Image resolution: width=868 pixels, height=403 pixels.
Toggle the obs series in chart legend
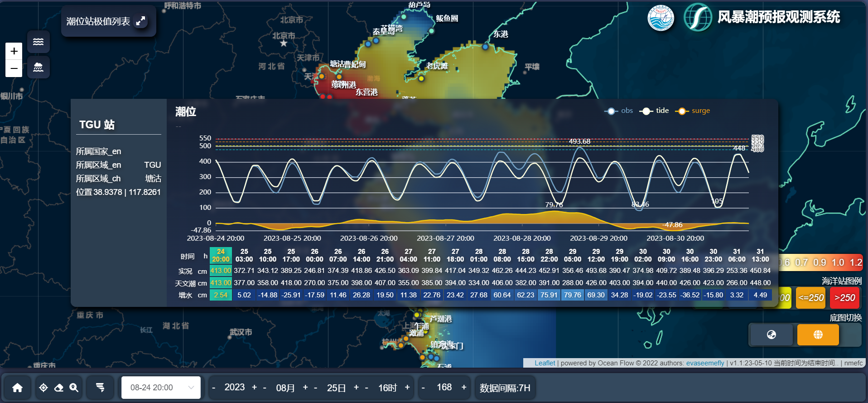click(x=619, y=111)
